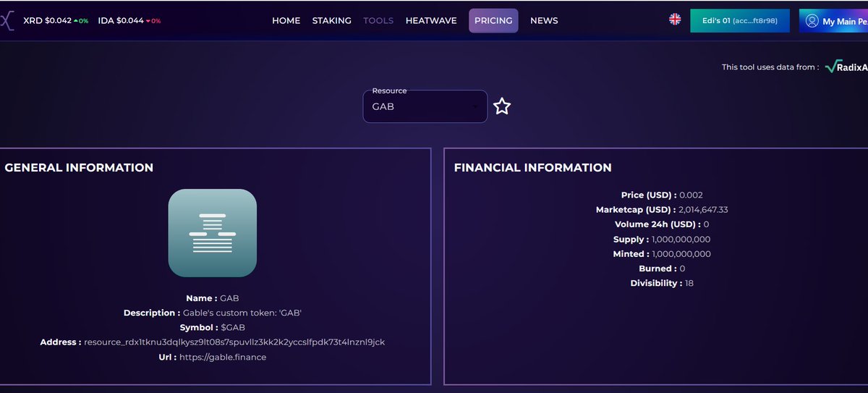Click the GENERAL INFORMATION heading
868x393 pixels.
point(79,168)
